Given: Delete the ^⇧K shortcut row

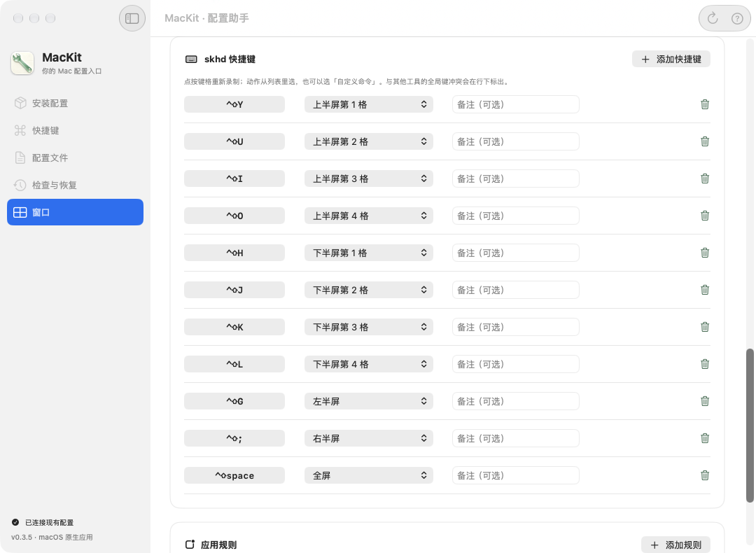Looking at the screenshot, I should (x=705, y=327).
